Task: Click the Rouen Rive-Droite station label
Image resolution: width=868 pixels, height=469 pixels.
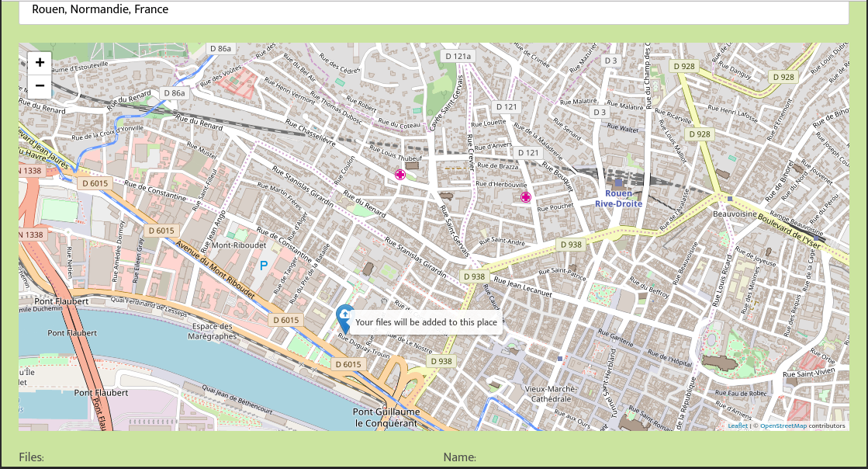Action: click(x=618, y=199)
